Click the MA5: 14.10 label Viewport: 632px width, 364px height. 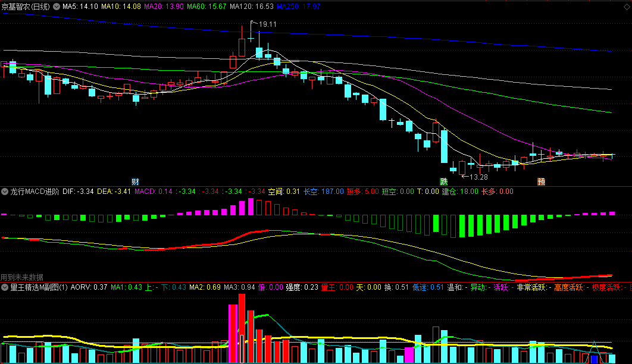(80, 7)
